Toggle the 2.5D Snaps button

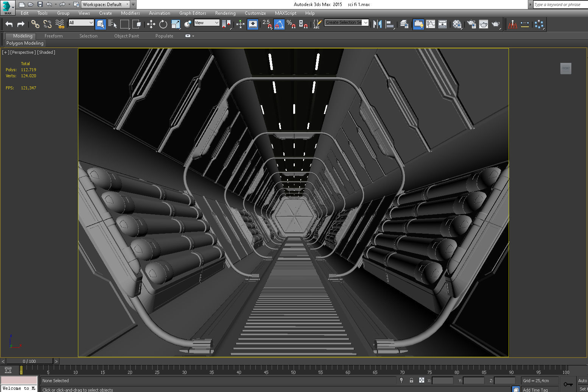[x=267, y=24]
